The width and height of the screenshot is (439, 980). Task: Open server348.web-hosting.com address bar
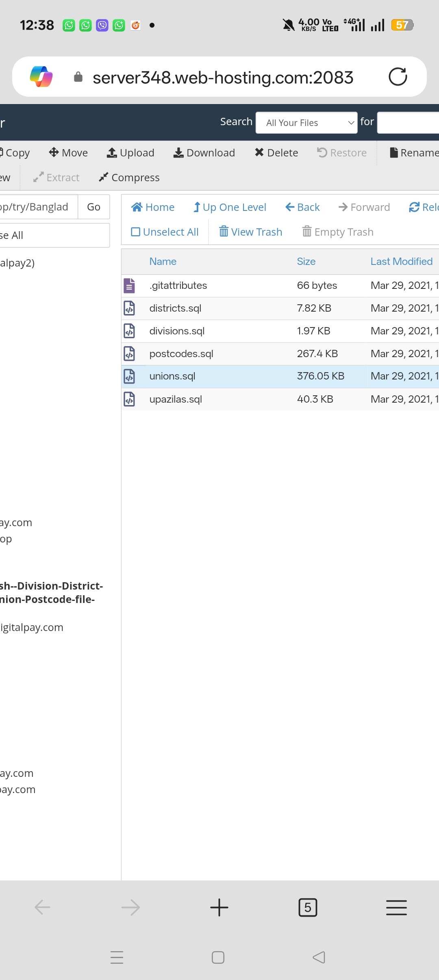(223, 77)
